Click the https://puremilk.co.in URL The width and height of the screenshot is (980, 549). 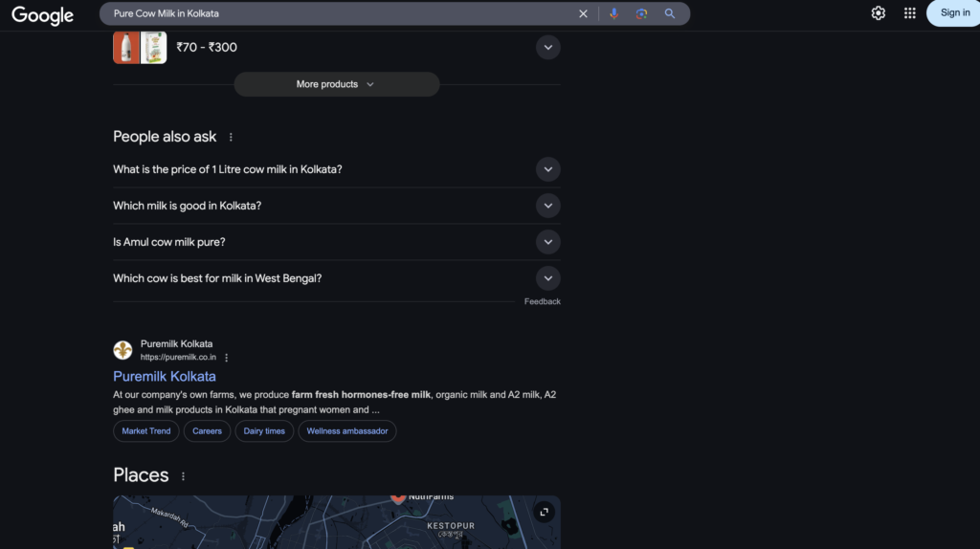(178, 358)
